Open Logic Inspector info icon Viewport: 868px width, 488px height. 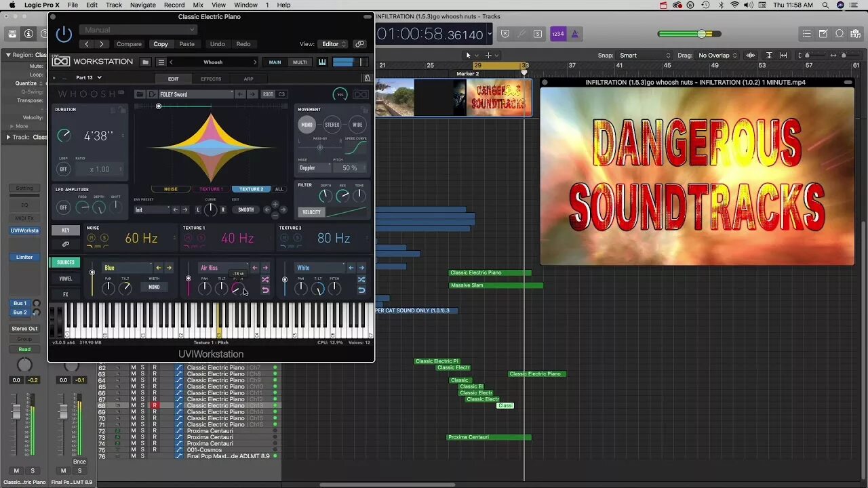tap(28, 34)
